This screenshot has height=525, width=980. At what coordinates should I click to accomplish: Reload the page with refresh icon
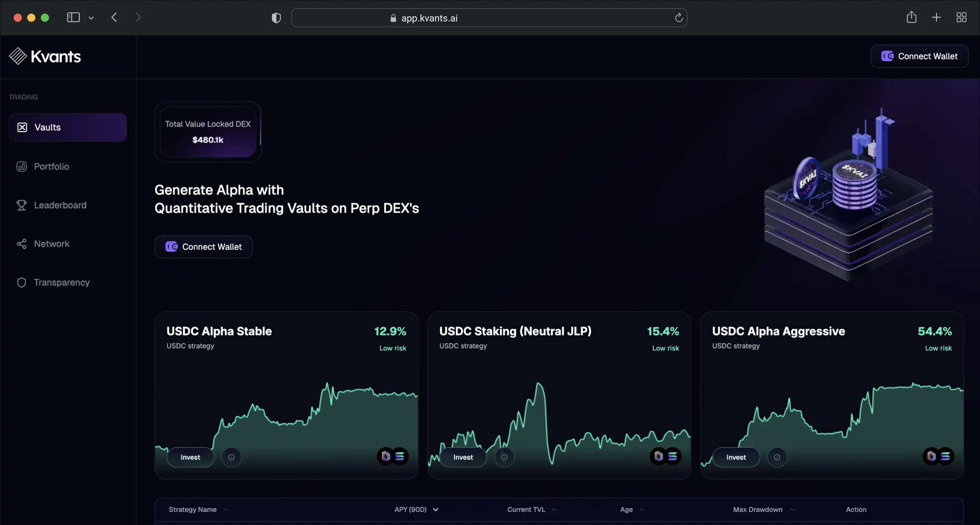[x=679, y=18]
